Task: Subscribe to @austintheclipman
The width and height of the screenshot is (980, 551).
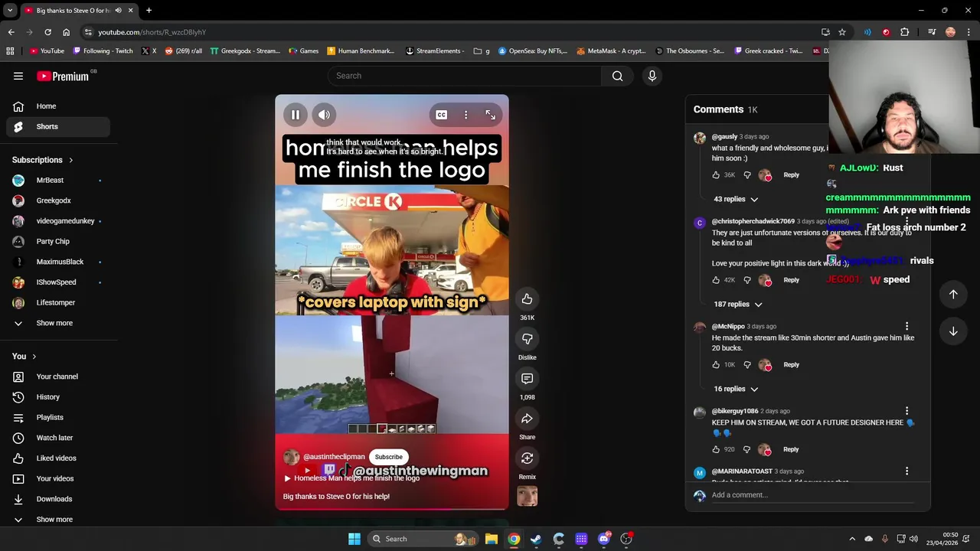Action: pyautogui.click(x=388, y=457)
